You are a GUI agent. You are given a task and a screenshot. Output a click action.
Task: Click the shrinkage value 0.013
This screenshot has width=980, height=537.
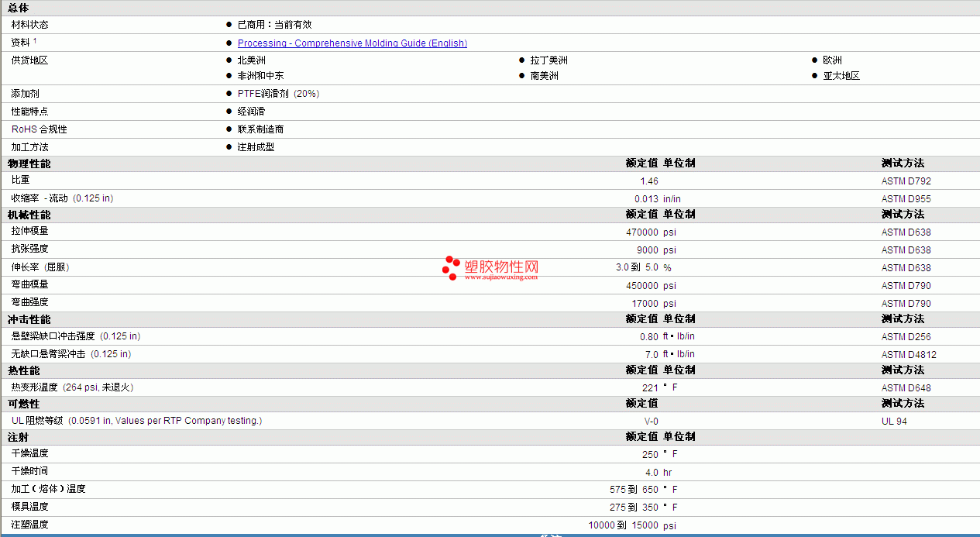[x=646, y=199]
